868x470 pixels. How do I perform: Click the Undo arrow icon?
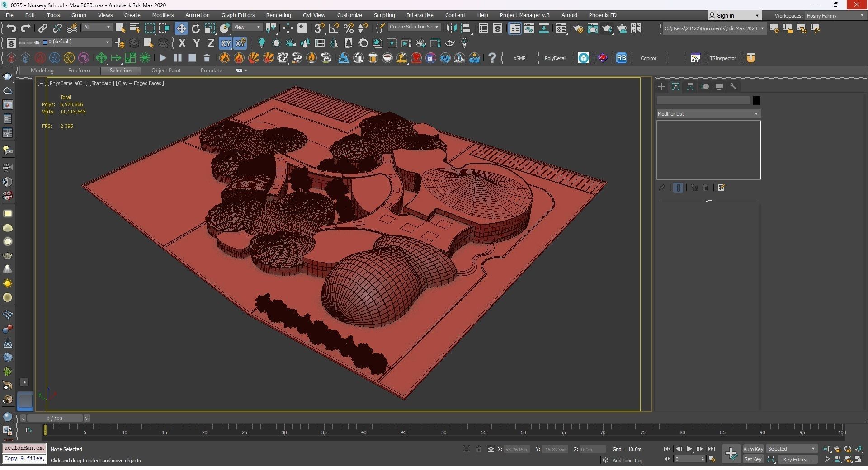click(x=11, y=28)
